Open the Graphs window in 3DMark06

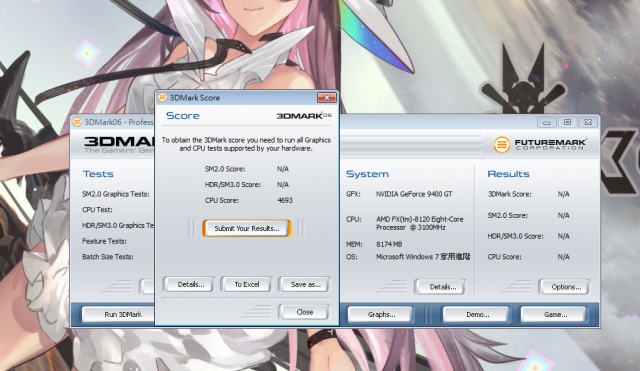pyautogui.click(x=381, y=314)
